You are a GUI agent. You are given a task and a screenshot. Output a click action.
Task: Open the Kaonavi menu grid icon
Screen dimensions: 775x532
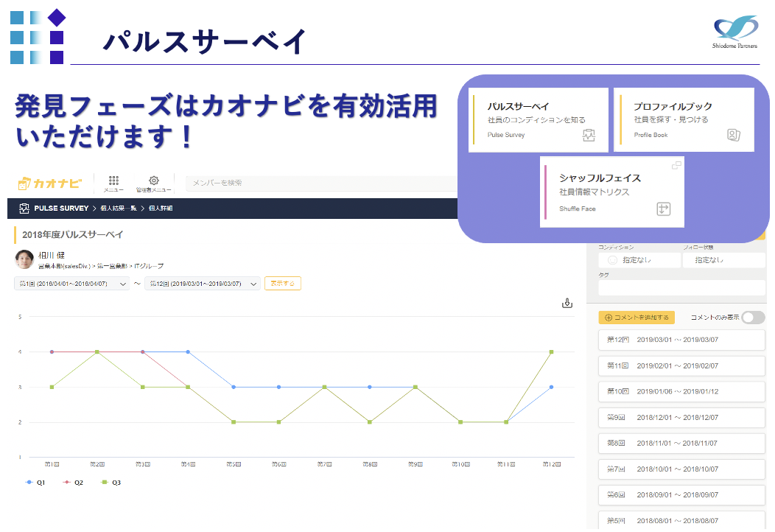point(113,180)
